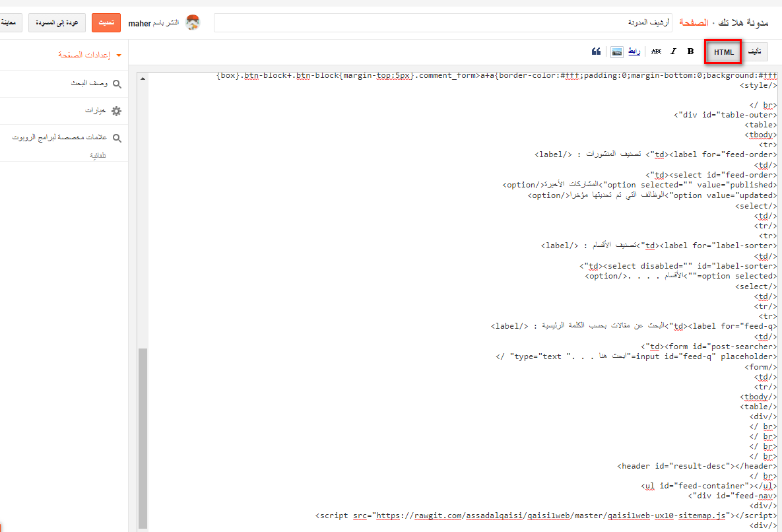782x532 pixels.
Task: Switch to the HTML editor tab
Action: [x=723, y=52]
